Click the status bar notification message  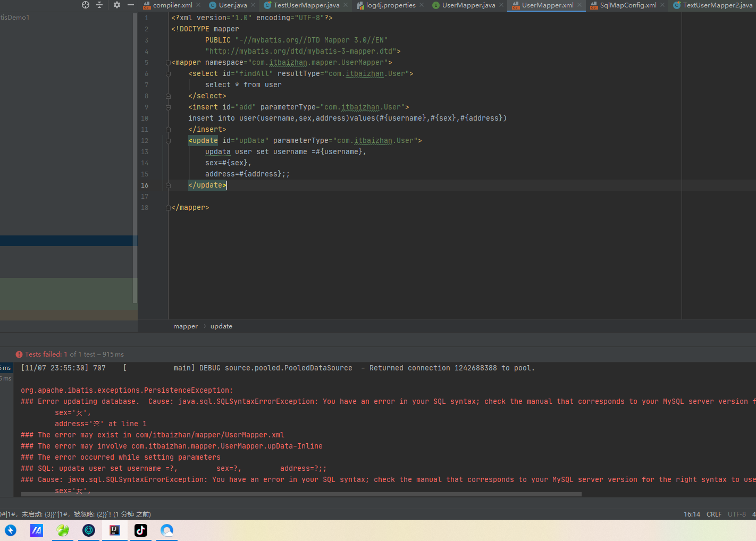click(75, 514)
